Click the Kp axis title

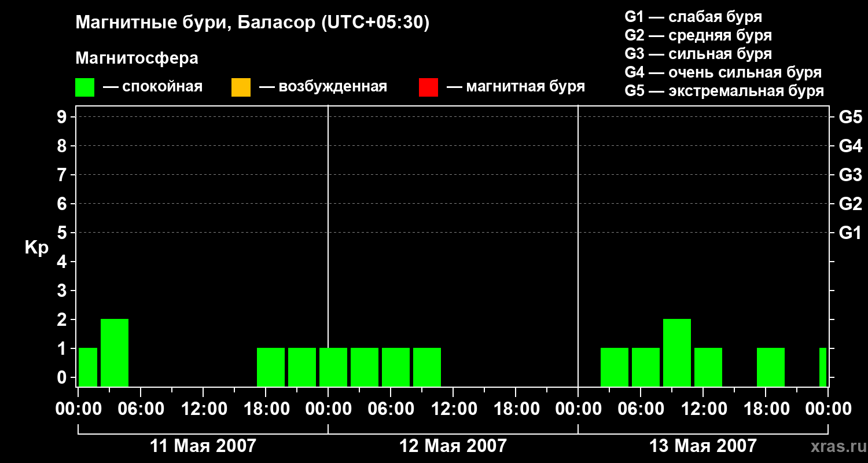[x=36, y=248]
